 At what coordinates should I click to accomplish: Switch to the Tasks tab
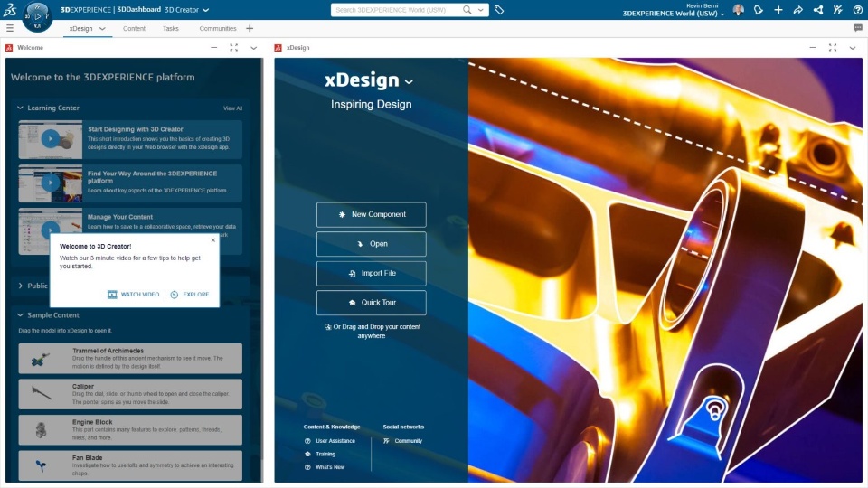click(x=171, y=28)
